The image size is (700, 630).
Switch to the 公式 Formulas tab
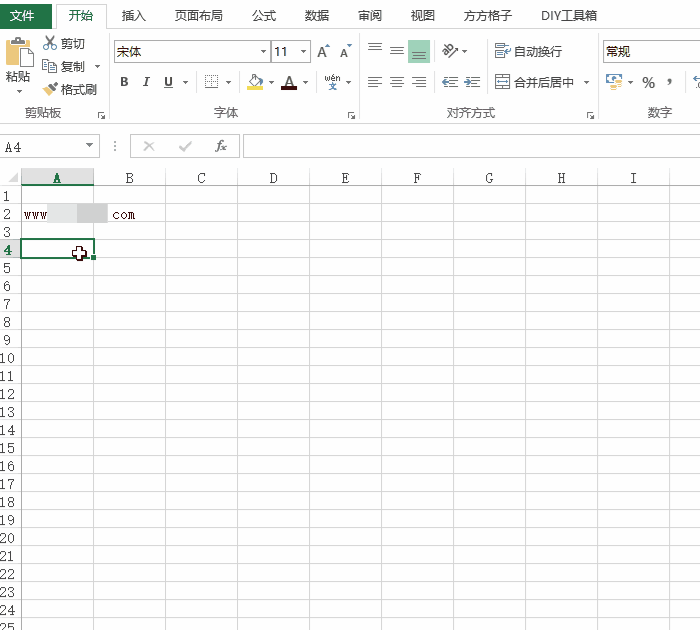pyautogui.click(x=264, y=16)
